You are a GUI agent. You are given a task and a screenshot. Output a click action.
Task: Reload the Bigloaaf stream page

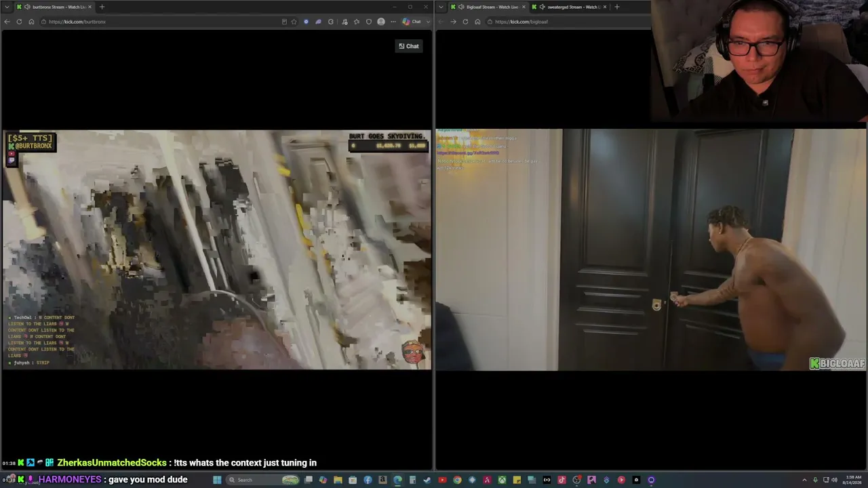click(465, 22)
